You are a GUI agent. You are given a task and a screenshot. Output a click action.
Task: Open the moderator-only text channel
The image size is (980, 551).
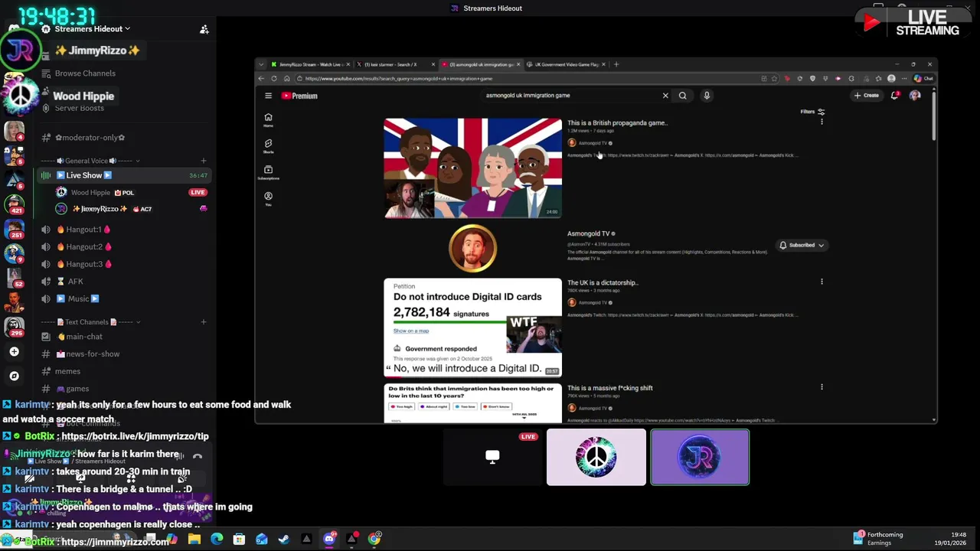pyautogui.click(x=90, y=138)
